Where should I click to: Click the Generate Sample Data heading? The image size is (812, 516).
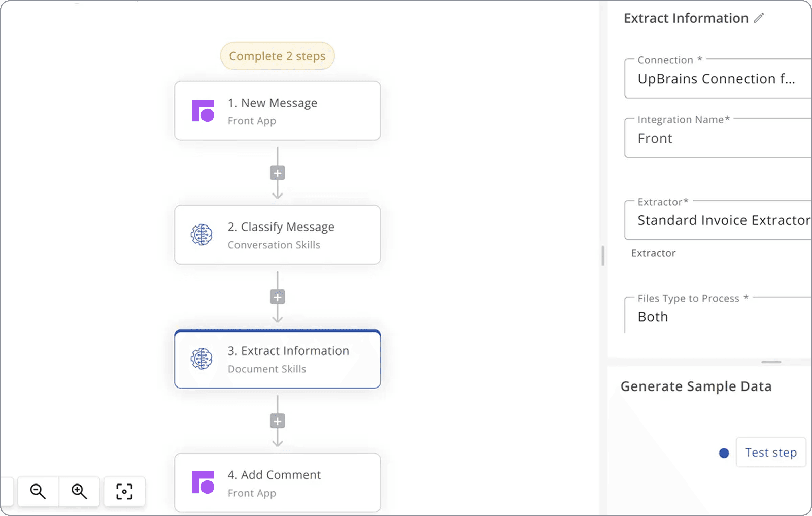coord(696,386)
